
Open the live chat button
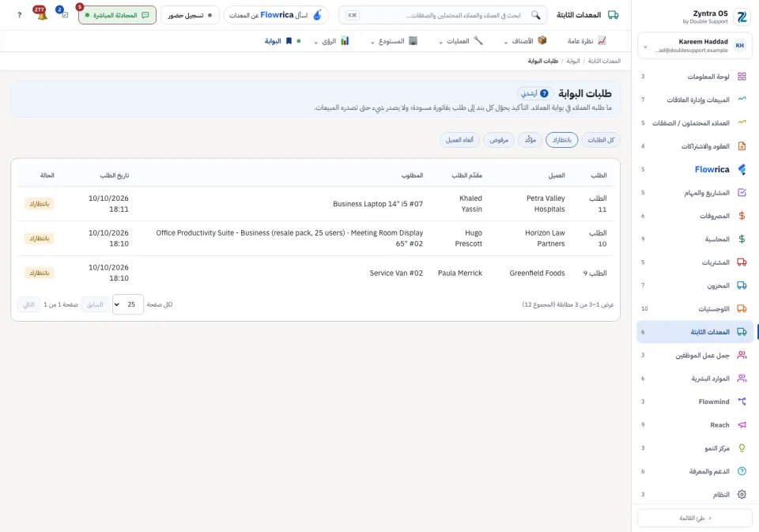tap(117, 15)
